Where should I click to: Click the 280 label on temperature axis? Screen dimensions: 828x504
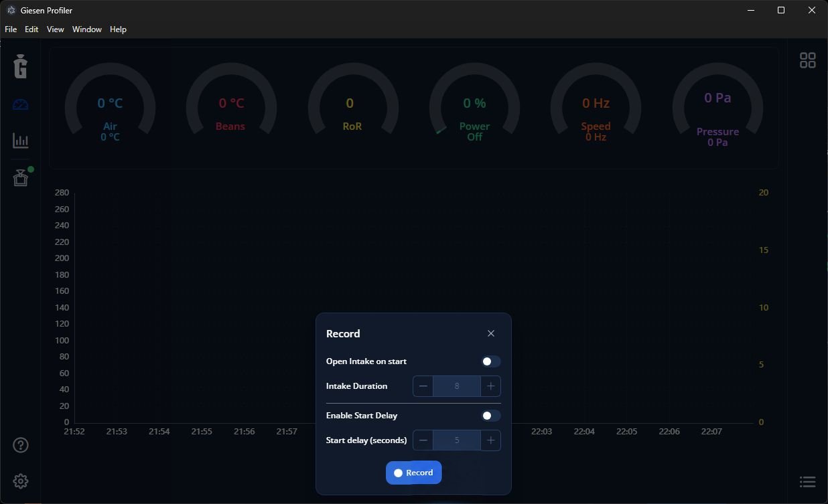[62, 193]
